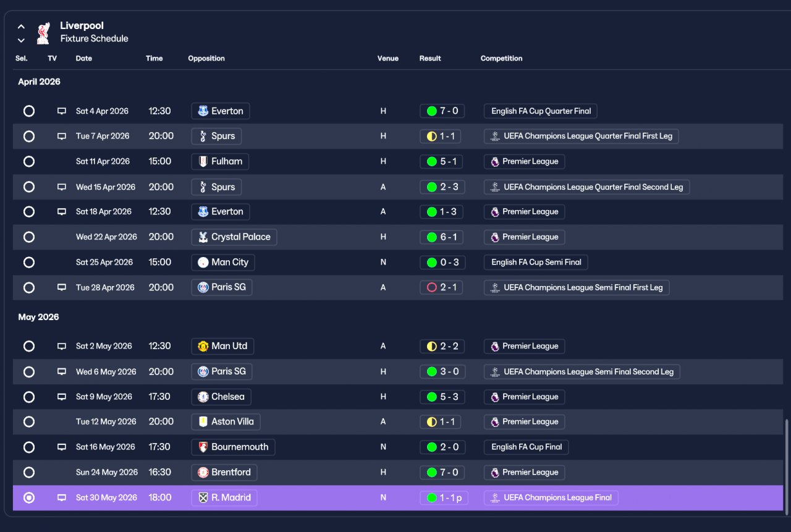The height and width of the screenshot is (532, 791).
Task: Sort by Result column header
Action: 430,58
